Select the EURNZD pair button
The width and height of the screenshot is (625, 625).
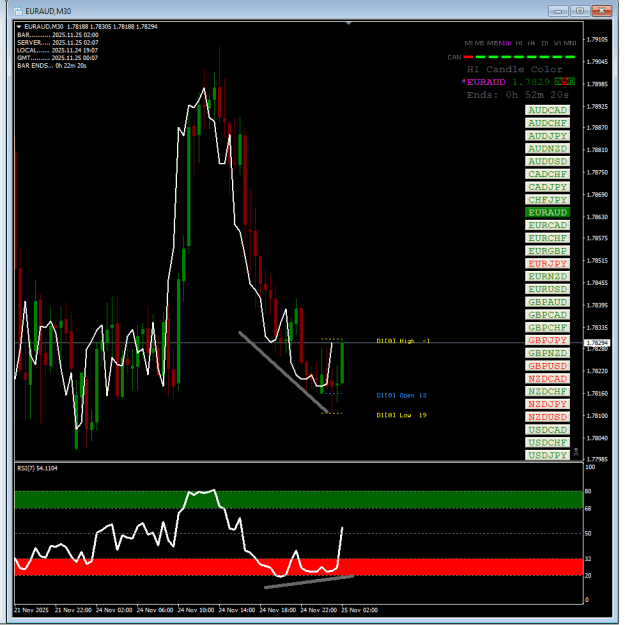point(547,276)
